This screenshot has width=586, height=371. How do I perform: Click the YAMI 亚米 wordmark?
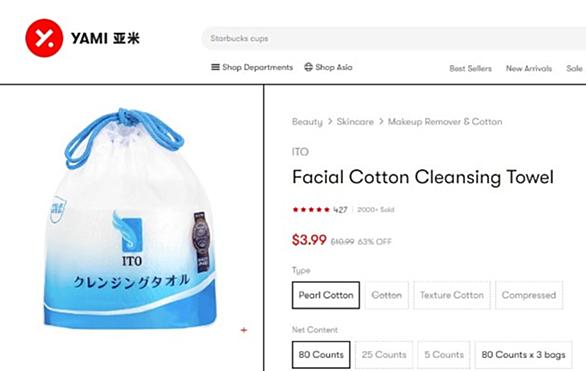tap(105, 38)
